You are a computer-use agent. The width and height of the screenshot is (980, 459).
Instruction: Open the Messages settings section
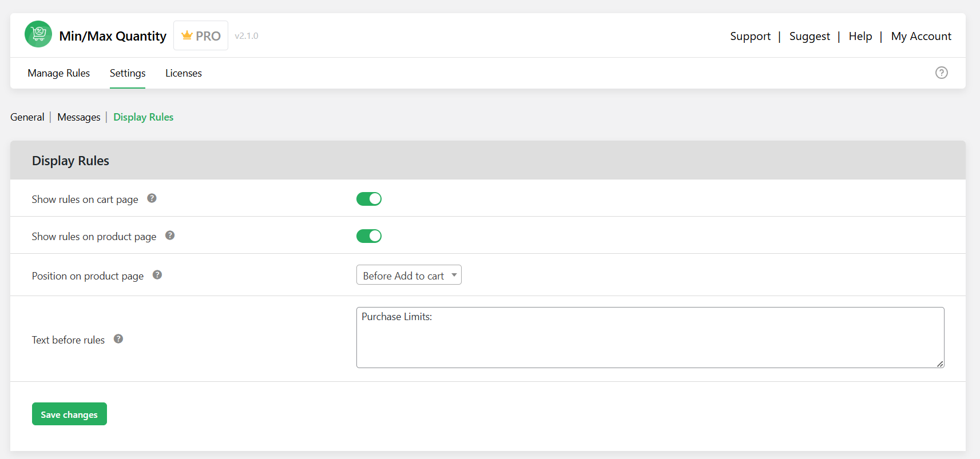coord(78,117)
